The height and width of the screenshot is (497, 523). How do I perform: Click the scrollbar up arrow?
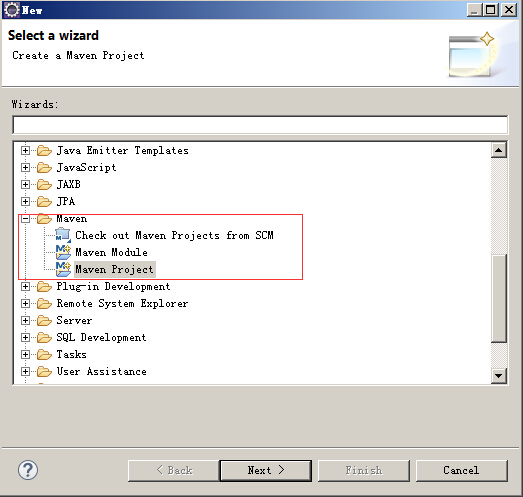[499, 150]
